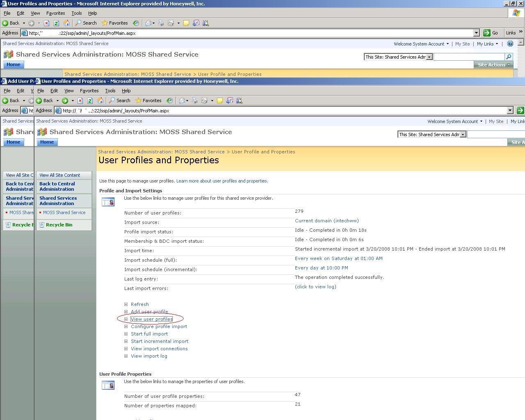Open address bar dropdown in top background window
The height and width of the screenshot is (420, 525).
tap(476, 33)
